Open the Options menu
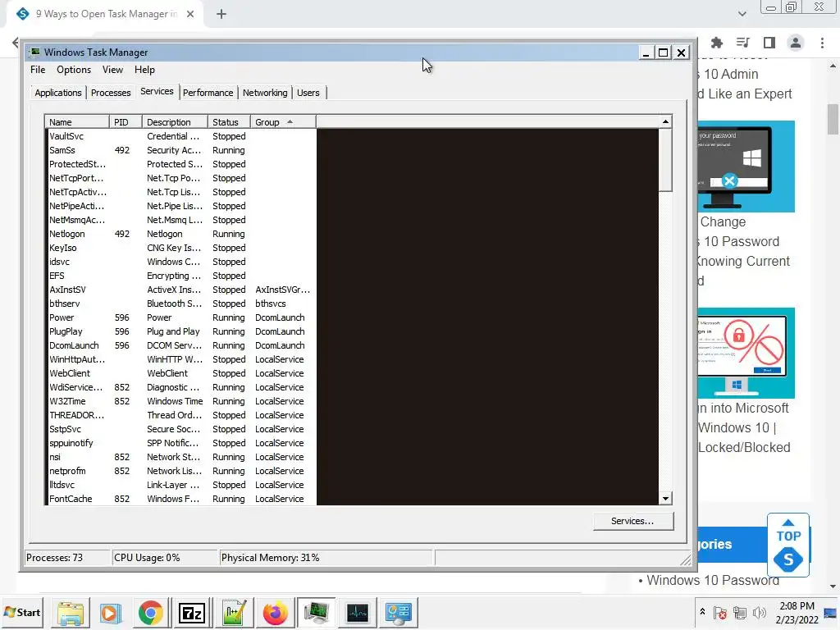Viewport: 840px width, 630px height. click(74, 70)
